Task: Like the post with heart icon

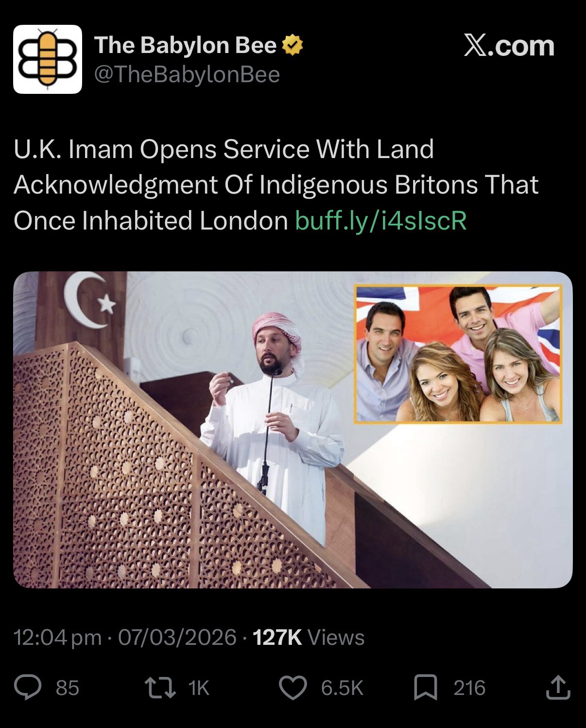Action: [x=293, y=688]
